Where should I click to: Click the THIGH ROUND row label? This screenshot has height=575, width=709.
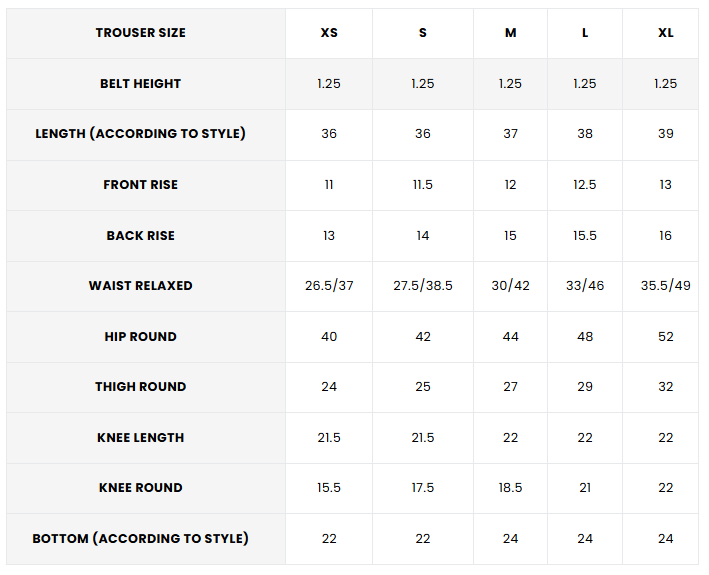coord(140,387)
